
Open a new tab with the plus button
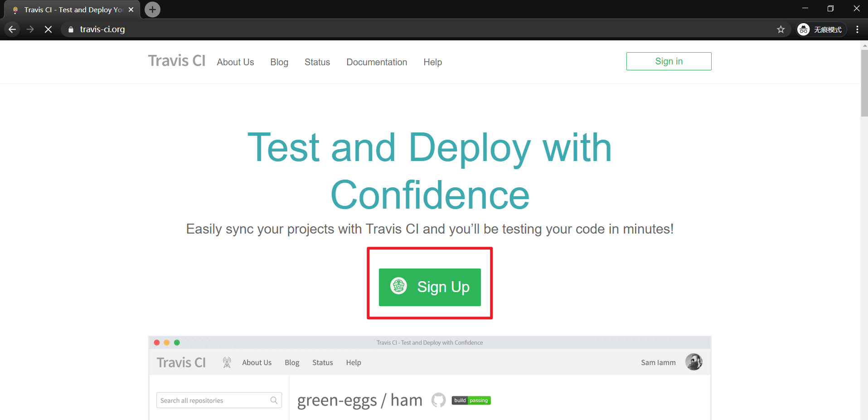coord(152,10)
